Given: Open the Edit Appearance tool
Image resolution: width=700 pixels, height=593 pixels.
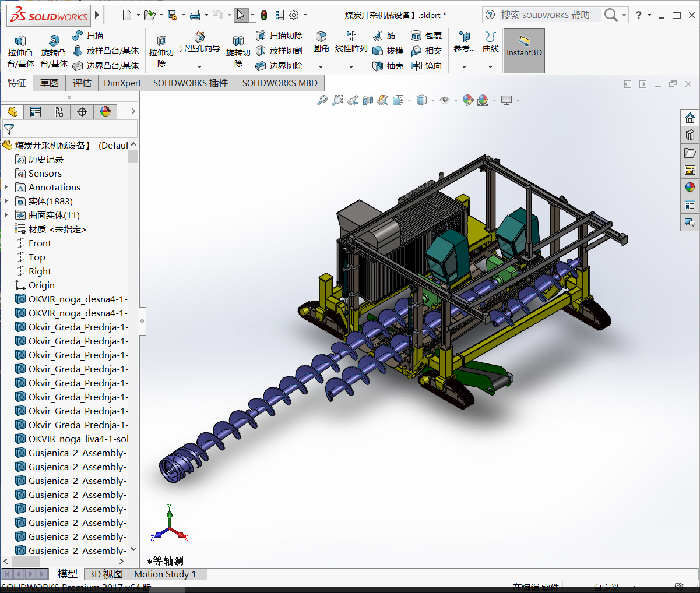Looking at the screenshot, I should tap(467, 100).
